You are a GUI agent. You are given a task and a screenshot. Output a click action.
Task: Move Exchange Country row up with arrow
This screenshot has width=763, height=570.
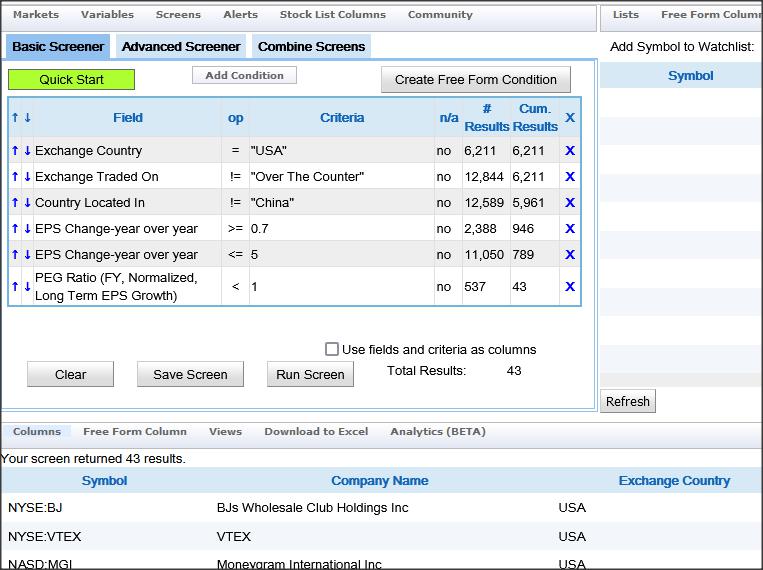(15, 151)
